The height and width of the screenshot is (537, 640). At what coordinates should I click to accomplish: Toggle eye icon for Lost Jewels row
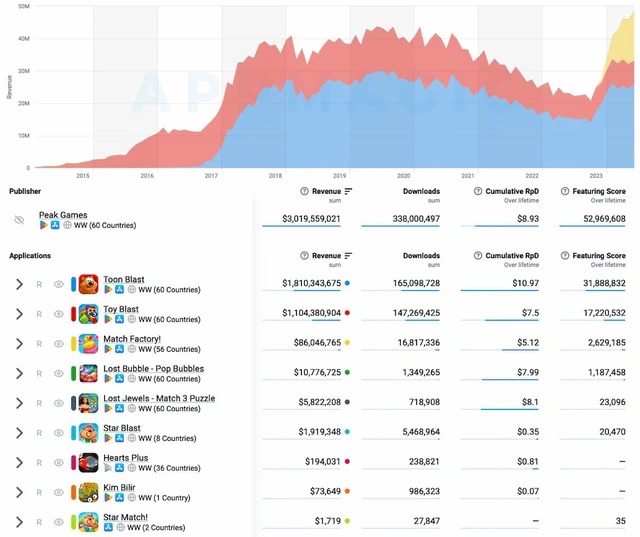pyautogui.click(x=59, y=404)
